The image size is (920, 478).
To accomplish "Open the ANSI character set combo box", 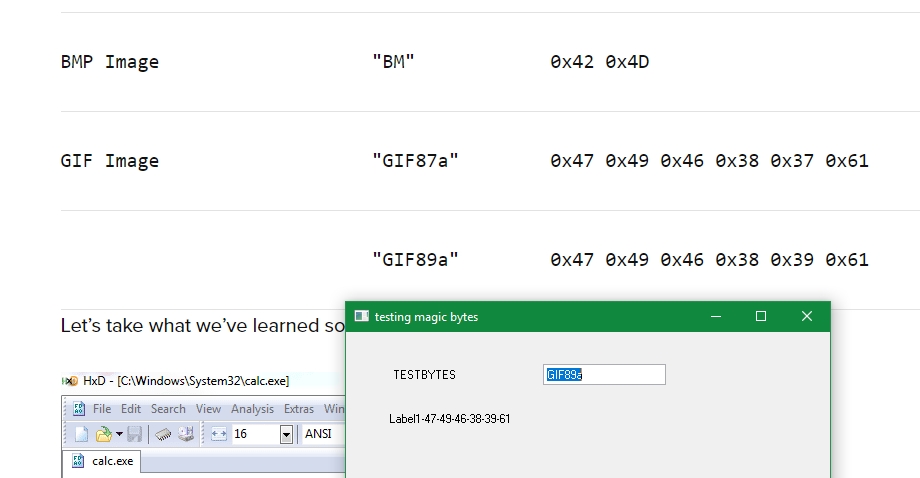I will (322, 434).
